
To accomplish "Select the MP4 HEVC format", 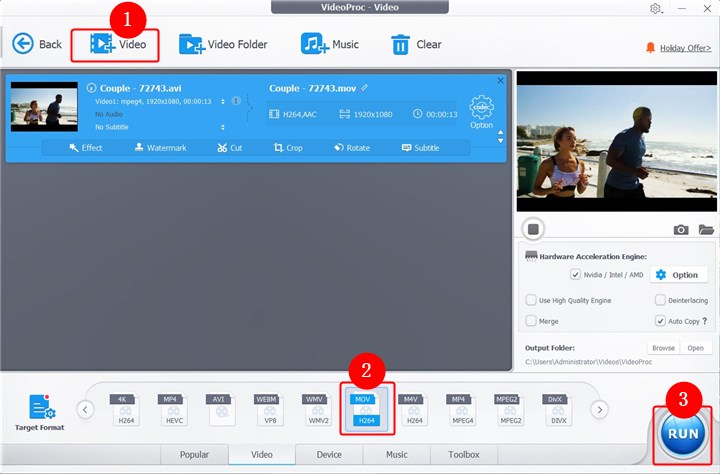I will (174, 409).
